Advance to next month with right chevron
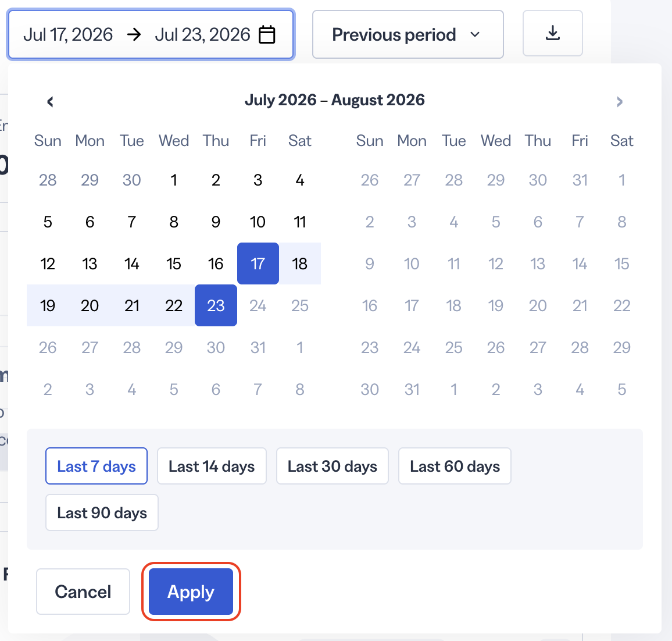 (x=619, y=102)
